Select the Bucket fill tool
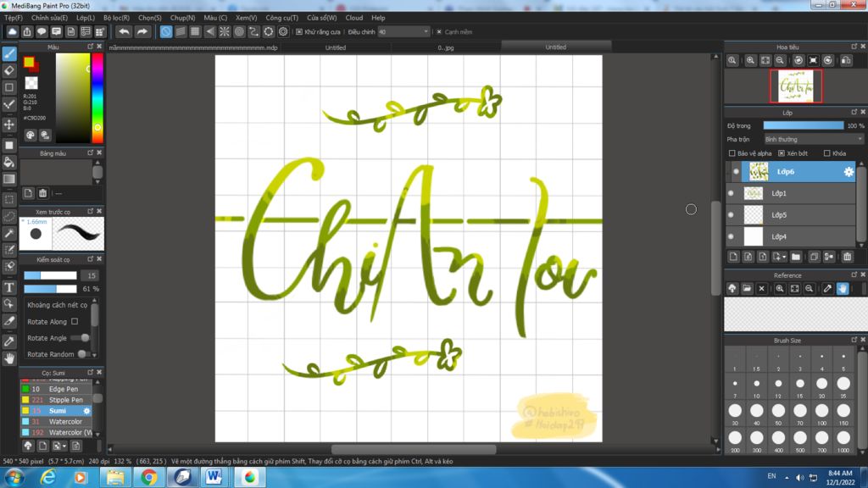Viewport: 868px width, 488px height. pyautogui.click(x=9, y=162)
